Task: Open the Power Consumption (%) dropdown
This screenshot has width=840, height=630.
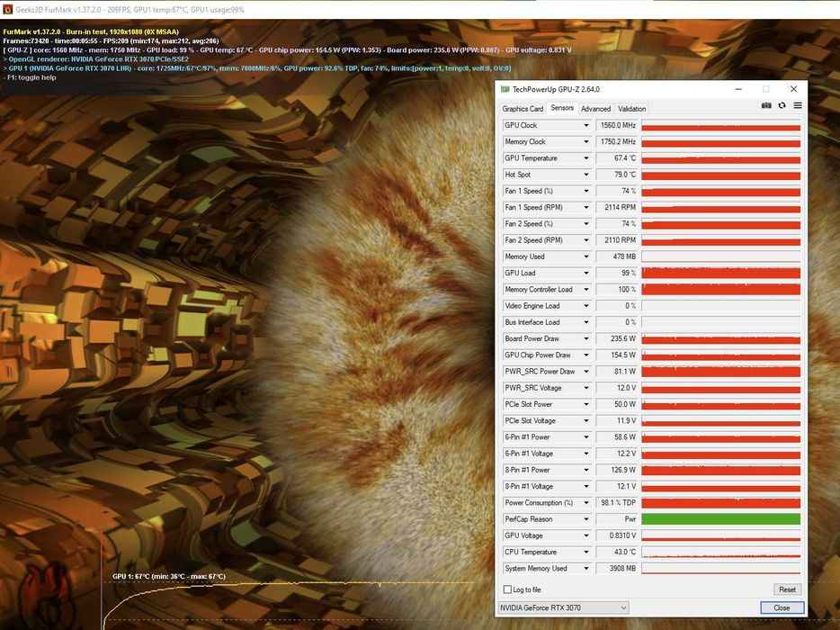Action: click(586, 502)
